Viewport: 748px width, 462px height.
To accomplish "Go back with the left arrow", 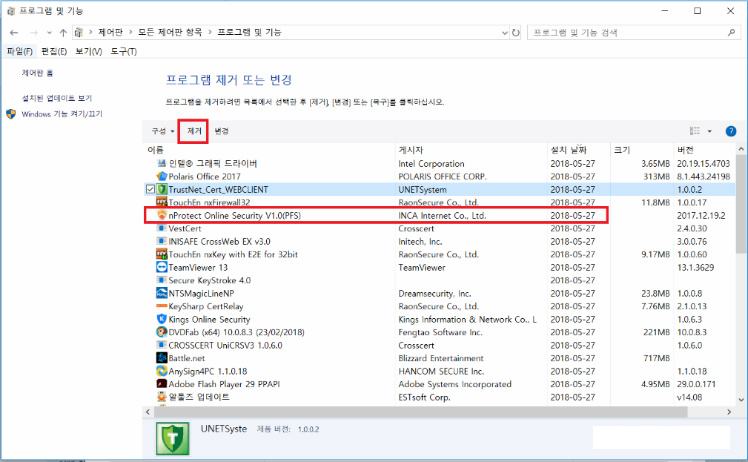I will [x=14, y=32].
